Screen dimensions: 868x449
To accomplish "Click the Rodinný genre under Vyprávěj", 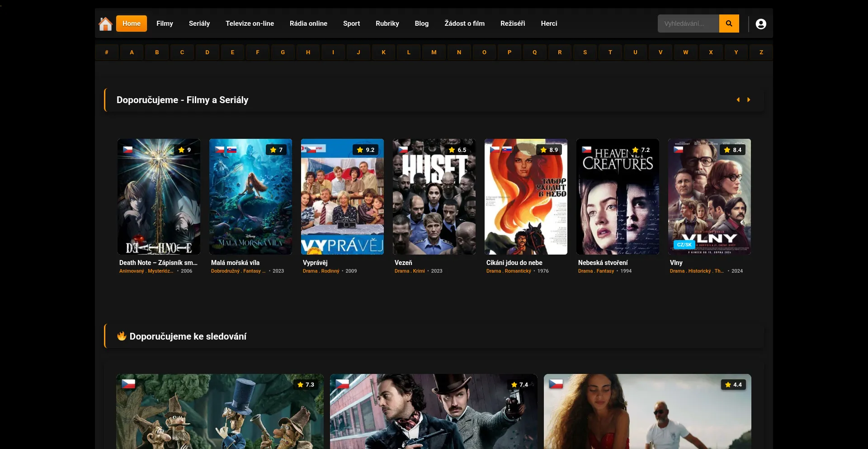I will click(x=330, y=271).
